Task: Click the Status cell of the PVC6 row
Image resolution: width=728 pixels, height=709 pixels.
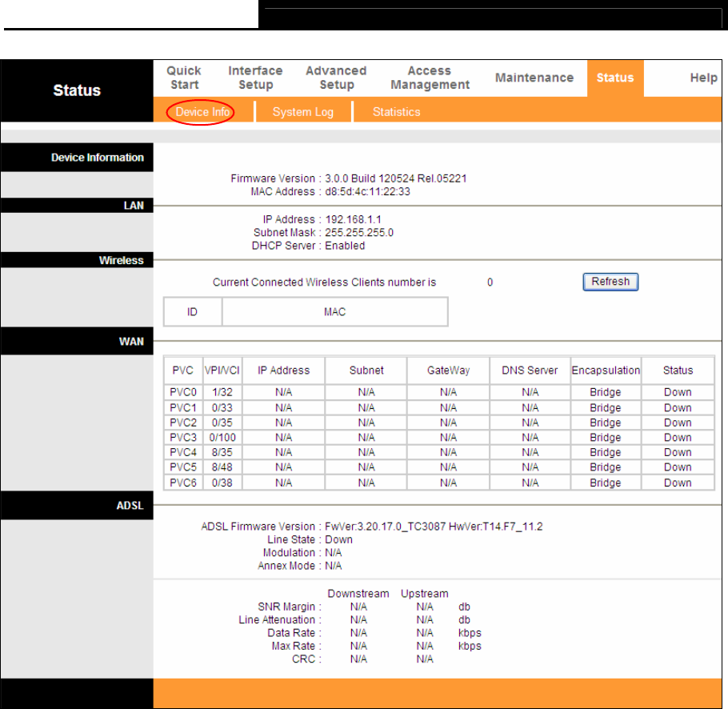Action: [678, 483]
